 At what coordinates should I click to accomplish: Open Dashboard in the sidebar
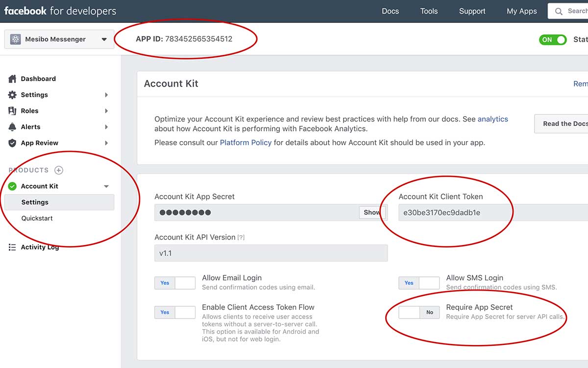38,79
